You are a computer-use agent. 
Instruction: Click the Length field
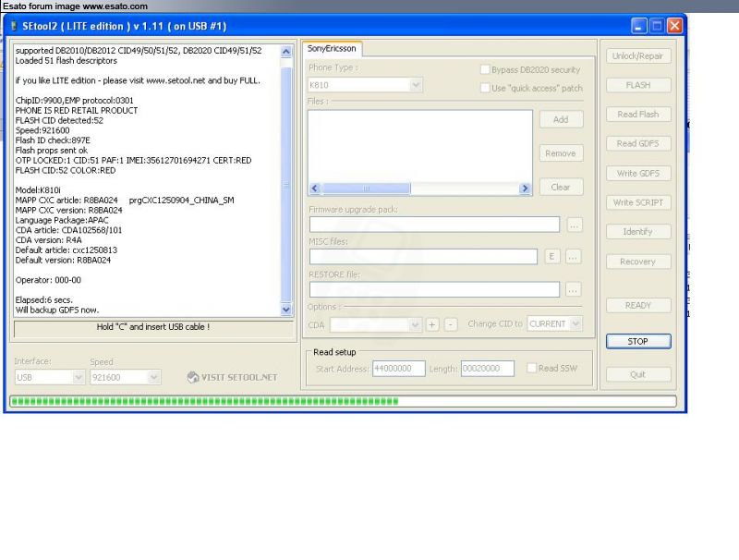pos(488,369)
